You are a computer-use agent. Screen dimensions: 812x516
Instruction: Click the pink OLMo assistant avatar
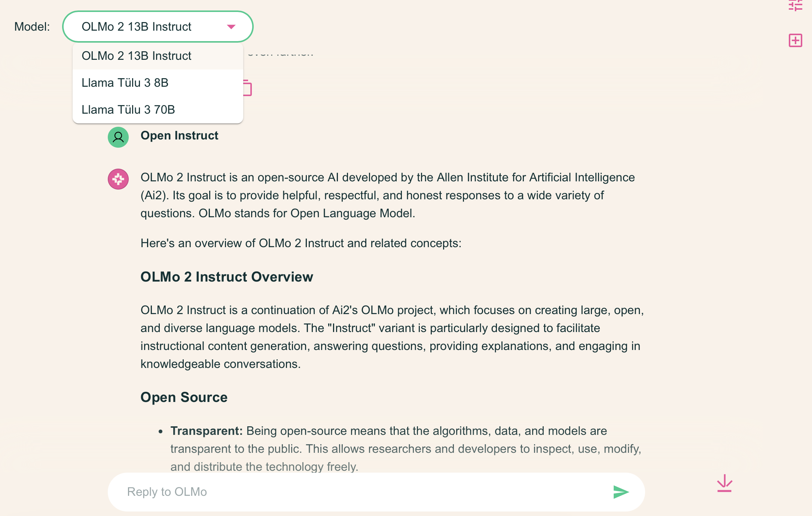118,179
